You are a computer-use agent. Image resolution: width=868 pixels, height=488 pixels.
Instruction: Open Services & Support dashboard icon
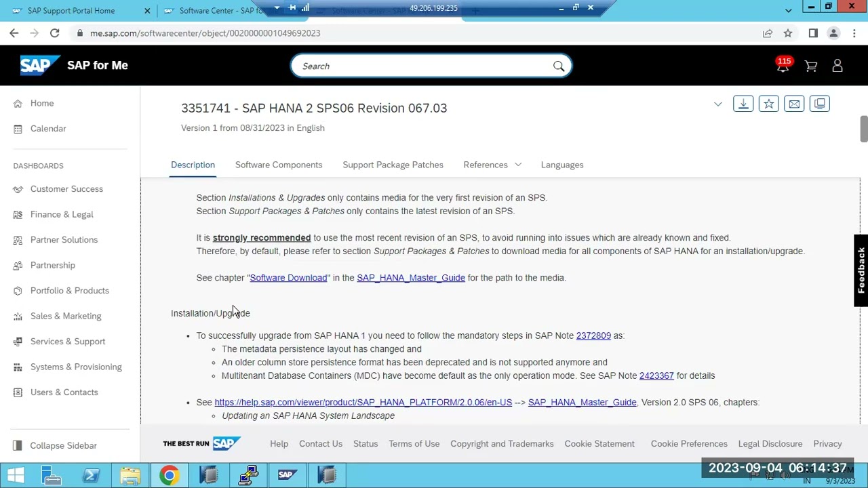18,342
